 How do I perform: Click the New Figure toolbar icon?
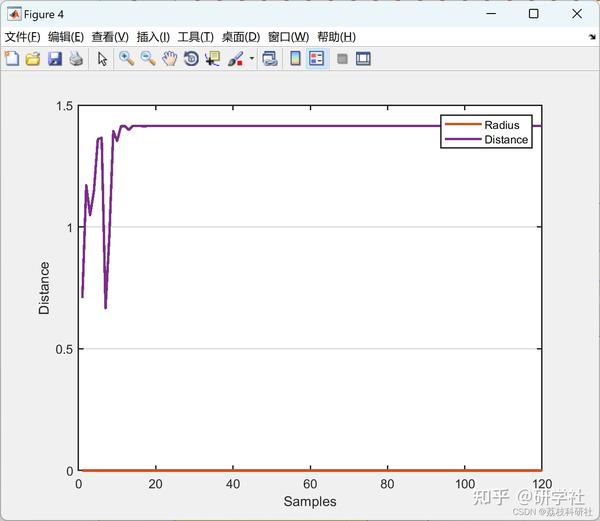(12, 59)
